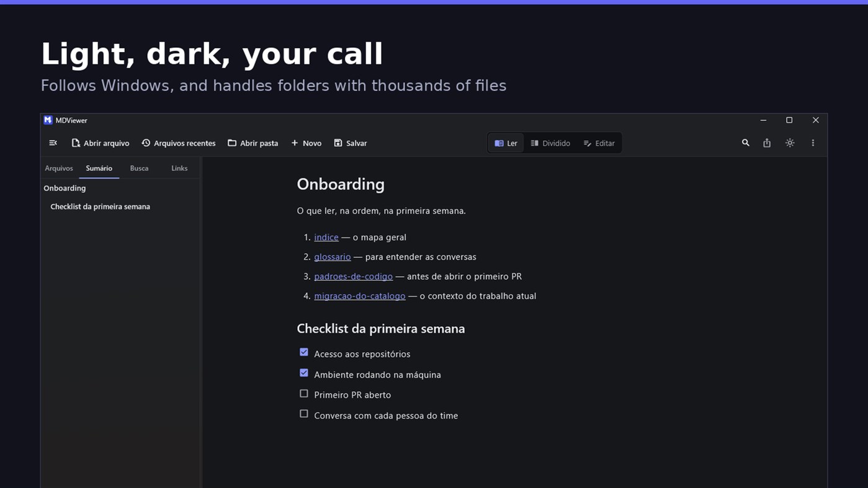The width and height of the screenshot is (868, 488).
Task: Click the text 'O que ler, na ordem, na primeira semana.'
Action: 381,211
